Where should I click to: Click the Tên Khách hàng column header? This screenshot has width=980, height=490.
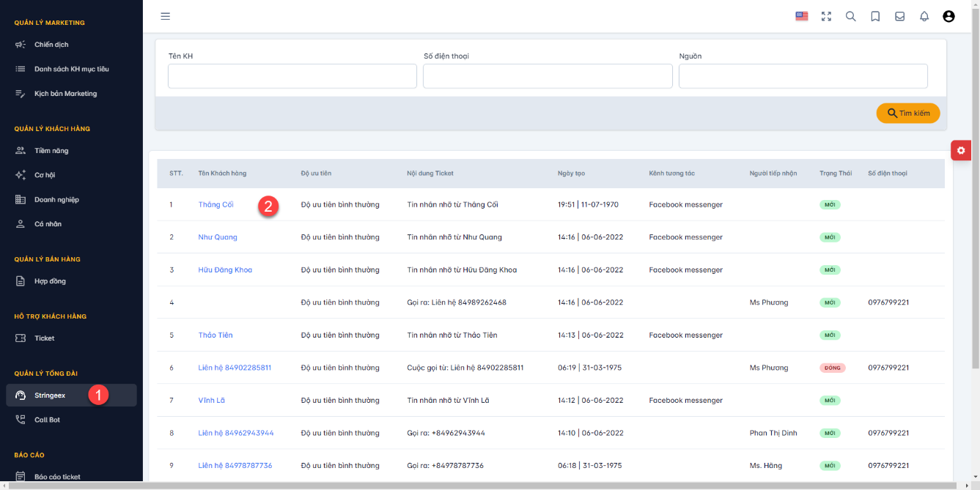pyautogui.click(x=222, y=174)
